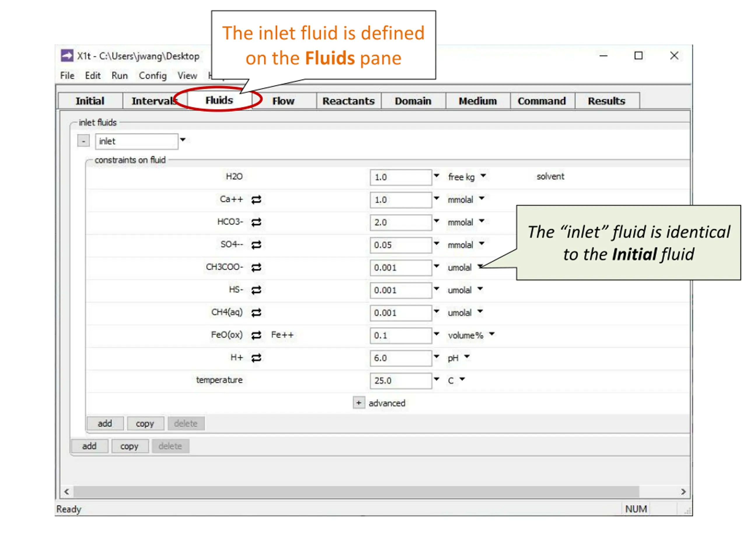Open the Ca++ mmolal unit dropdown
Screen dimensions: 747x560
pyautogui.click(x=481, y=199)
